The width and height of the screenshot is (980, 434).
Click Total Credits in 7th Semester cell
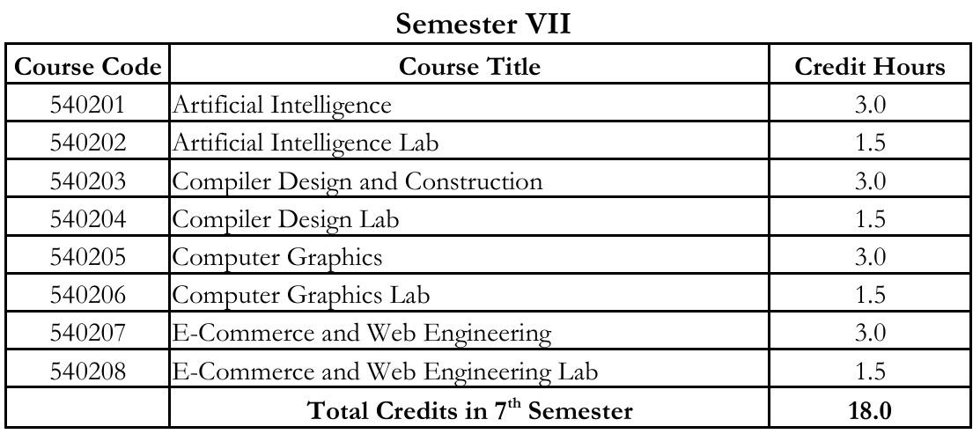468,409
